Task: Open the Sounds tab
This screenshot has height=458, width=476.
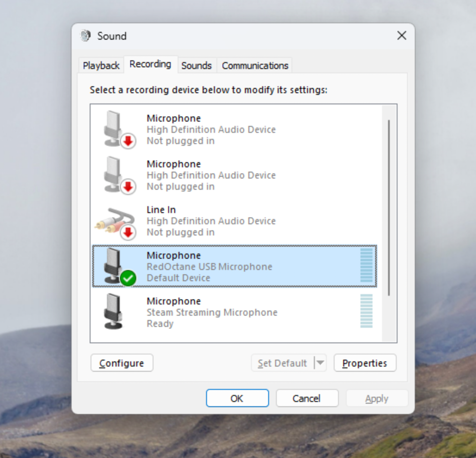Action: [x=196, y=66]
